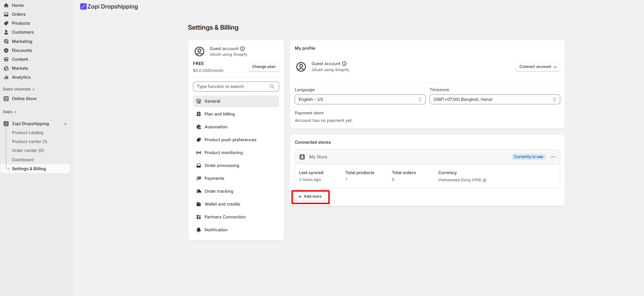Viewport: 644px width, 296px height.
Task: Click the search magnifier icon in function search
Action: [272, 87]
